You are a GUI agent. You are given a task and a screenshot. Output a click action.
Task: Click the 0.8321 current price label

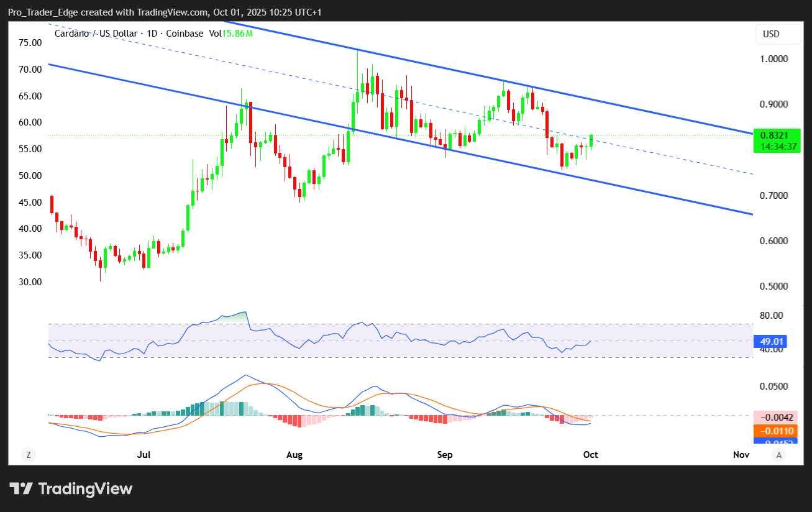coord(775,135)
